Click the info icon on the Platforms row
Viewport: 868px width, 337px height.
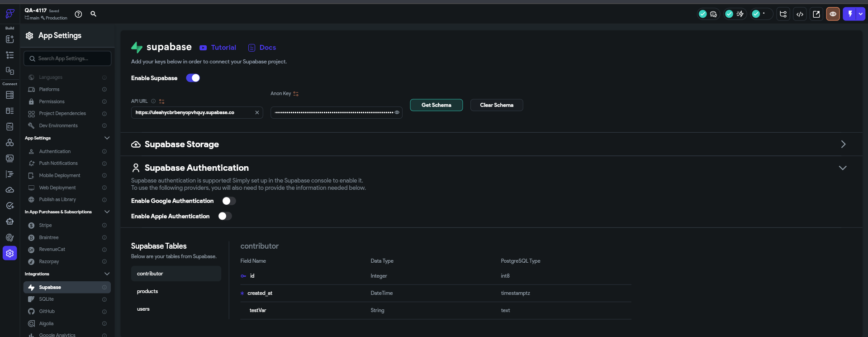[x=104, y=90]
